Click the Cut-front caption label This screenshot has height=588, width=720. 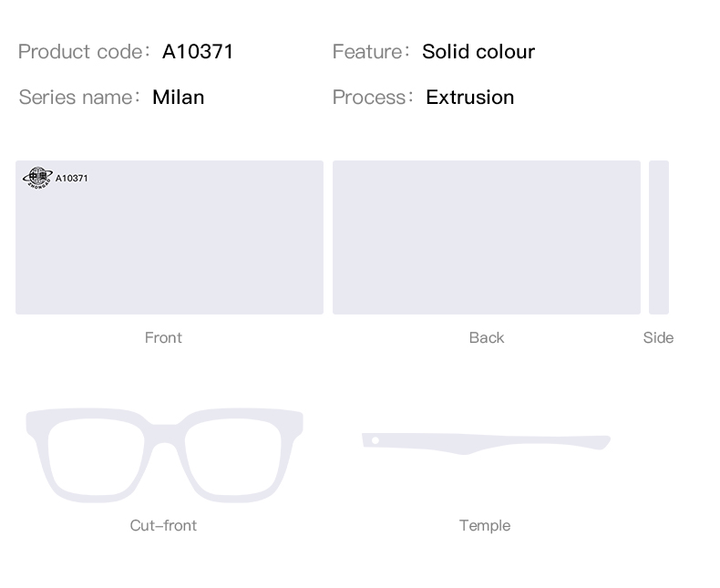point(163,525)
